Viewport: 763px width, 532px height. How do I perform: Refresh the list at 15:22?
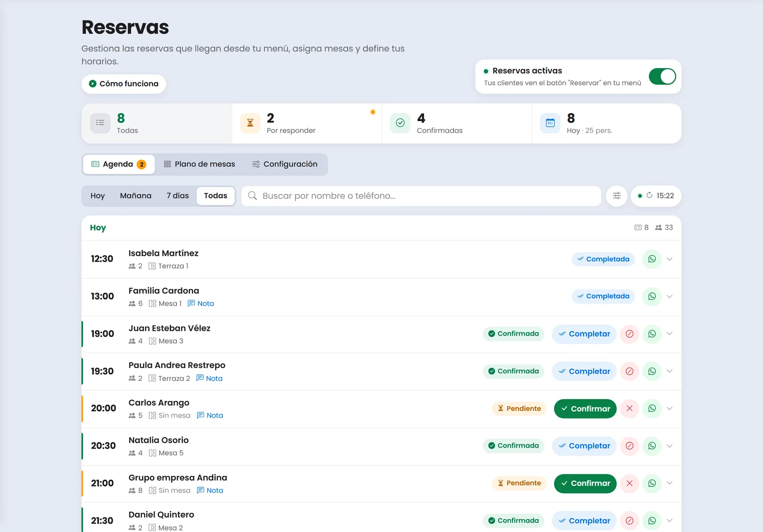656,196
